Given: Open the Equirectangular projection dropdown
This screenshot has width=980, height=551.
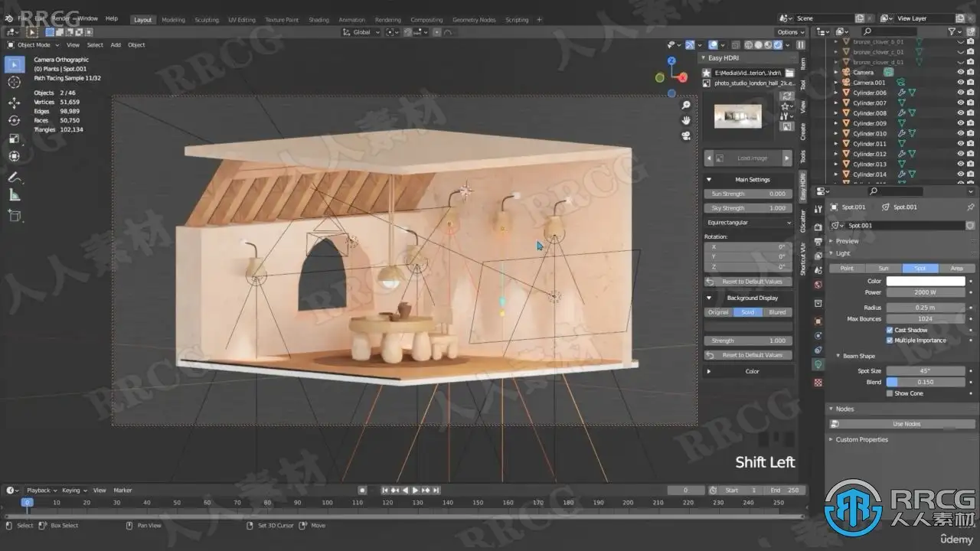Looking at the screenshot, I should (749, 223).
